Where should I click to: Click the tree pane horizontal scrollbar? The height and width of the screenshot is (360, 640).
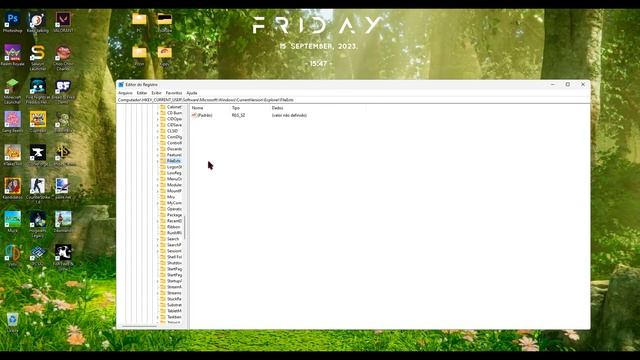click(x=140, y=326)
